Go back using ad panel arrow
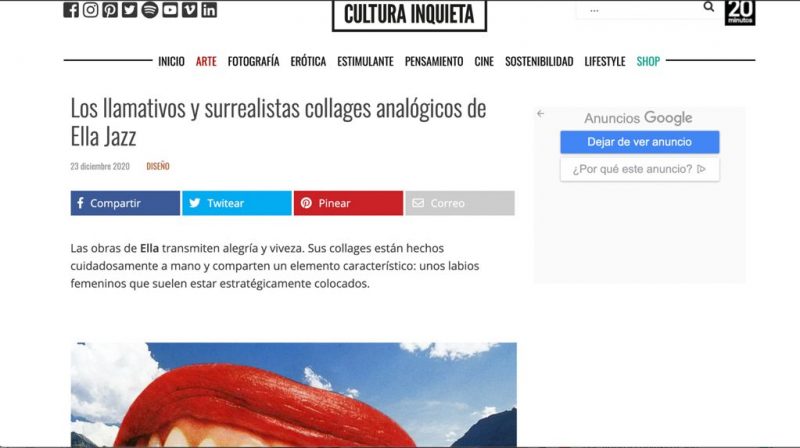800x448 pixels. tap(540, 113)
